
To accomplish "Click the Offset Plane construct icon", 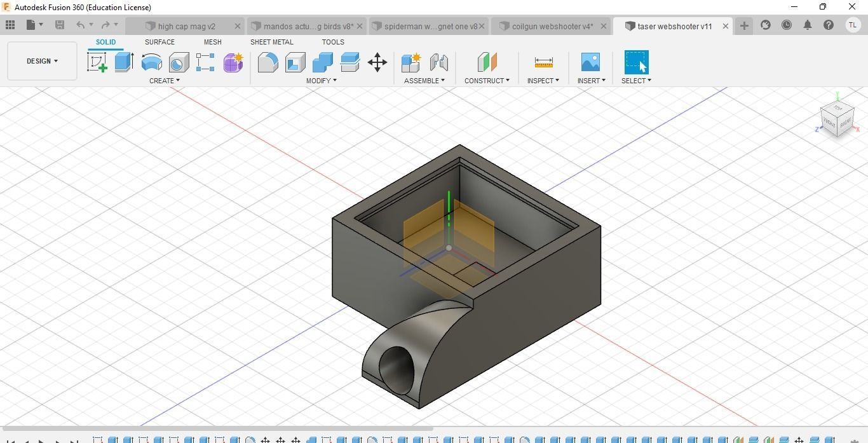I will 487,62.
